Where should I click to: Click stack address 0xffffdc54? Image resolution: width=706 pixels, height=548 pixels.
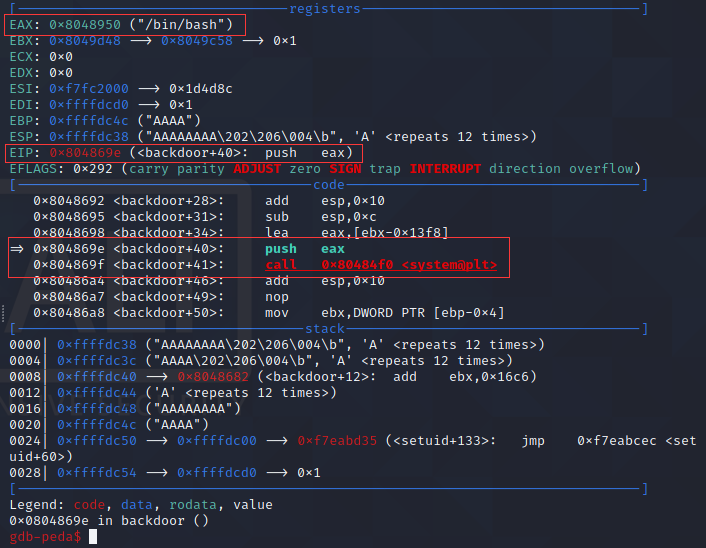[x=97, y=472]
